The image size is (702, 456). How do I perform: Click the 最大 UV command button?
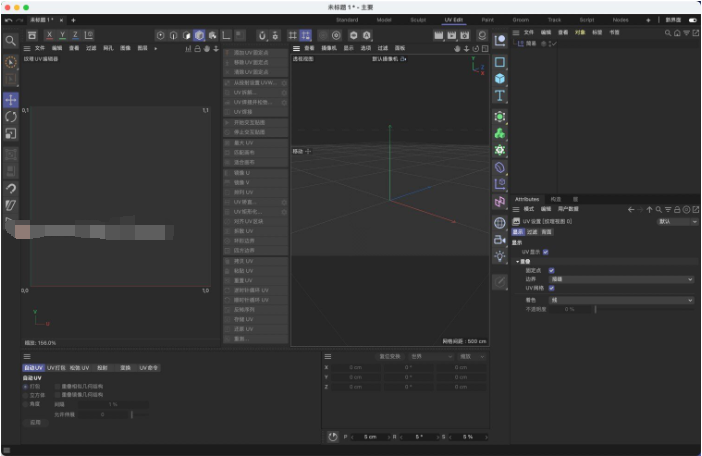tap(256, 143)
